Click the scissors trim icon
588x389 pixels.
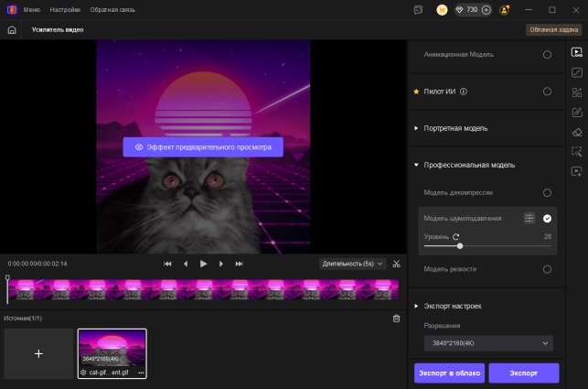(396, 264)
